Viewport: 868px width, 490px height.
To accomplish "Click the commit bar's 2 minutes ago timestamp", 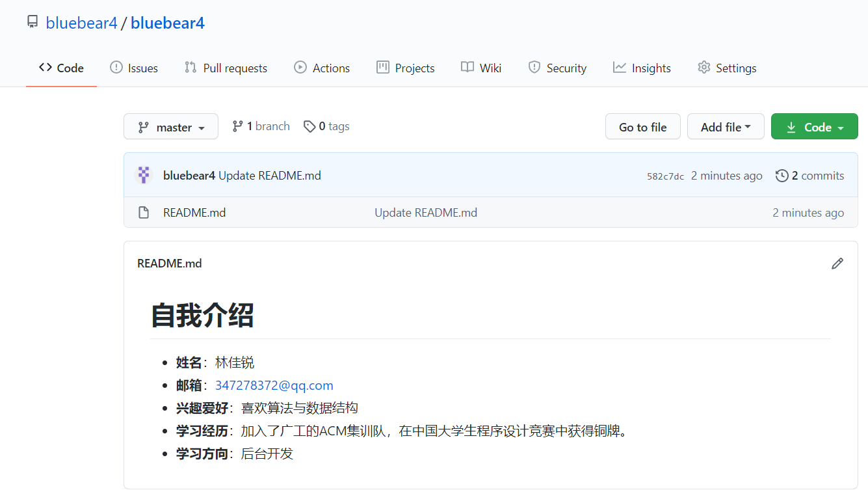I will pos(727,176).
